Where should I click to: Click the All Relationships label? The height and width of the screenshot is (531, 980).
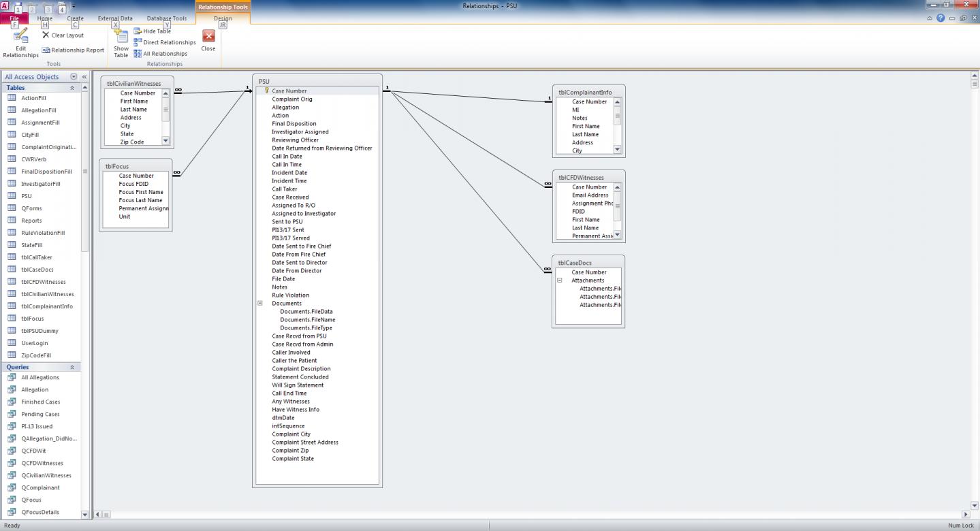(x=165, y=54)
